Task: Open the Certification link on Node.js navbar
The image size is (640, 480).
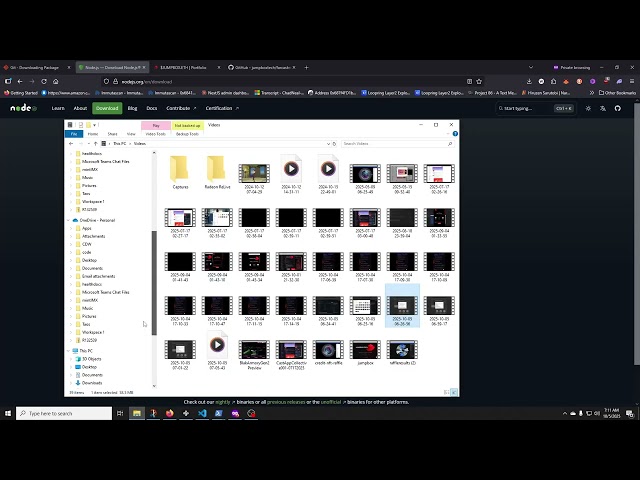Action: [222, 108]
